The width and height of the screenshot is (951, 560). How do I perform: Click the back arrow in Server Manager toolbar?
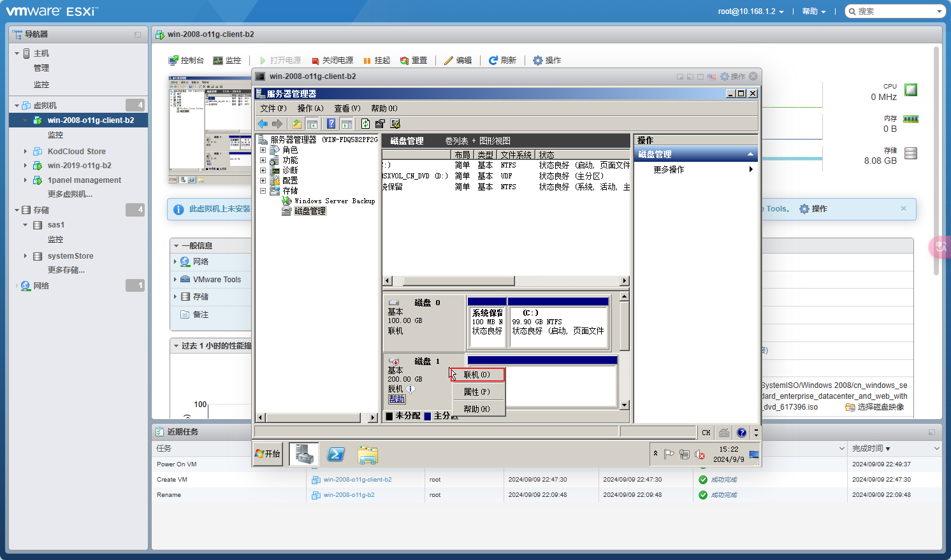click(x=263, y=124)
